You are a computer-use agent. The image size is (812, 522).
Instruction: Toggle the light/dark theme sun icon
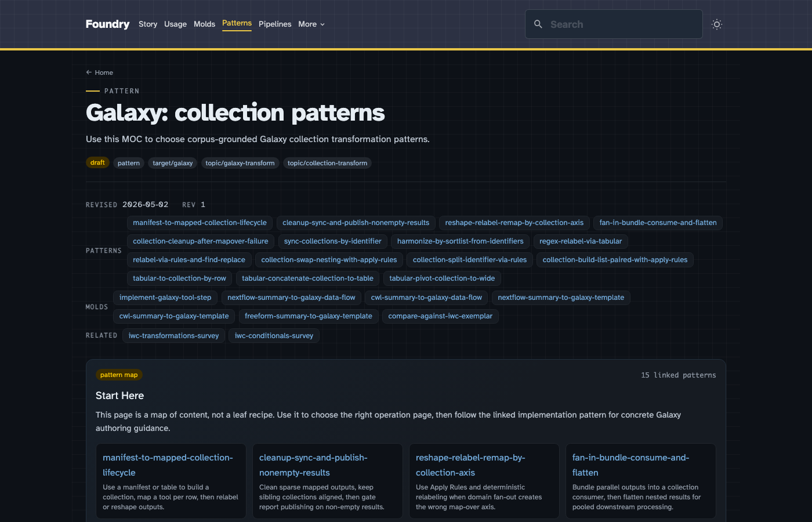click(x=717, y=24)
